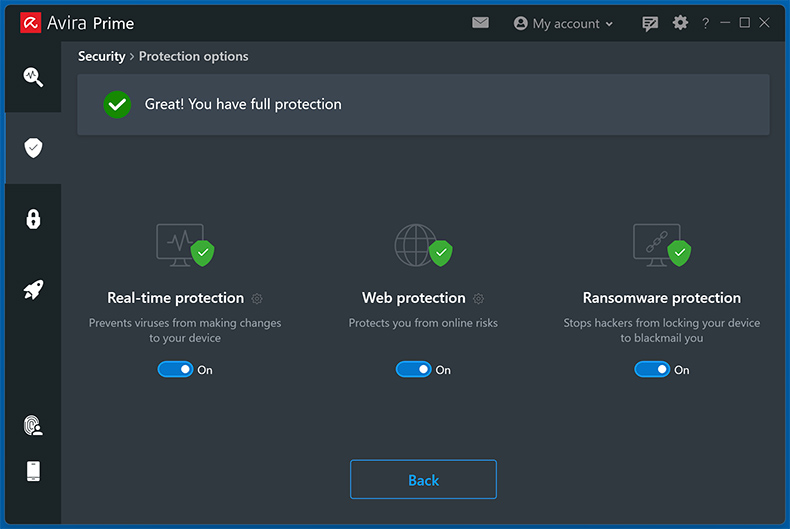Click the Avira Prime title text

[90, 23]
